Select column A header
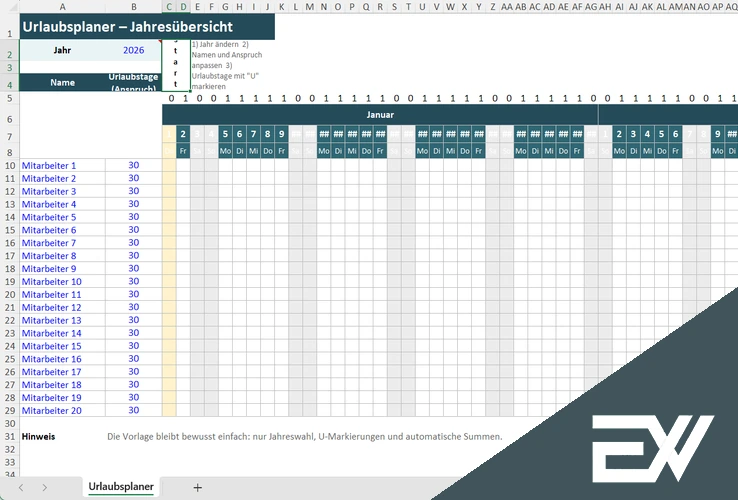The image size is (738, 500). [x=62, y=6]
